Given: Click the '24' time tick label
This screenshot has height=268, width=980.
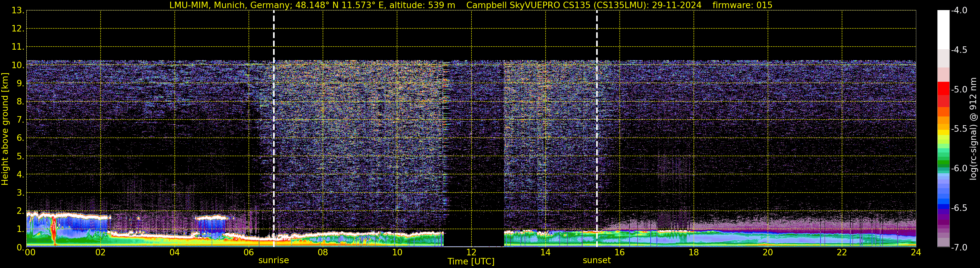Looking at the screenshot, I should pos(916,252).
